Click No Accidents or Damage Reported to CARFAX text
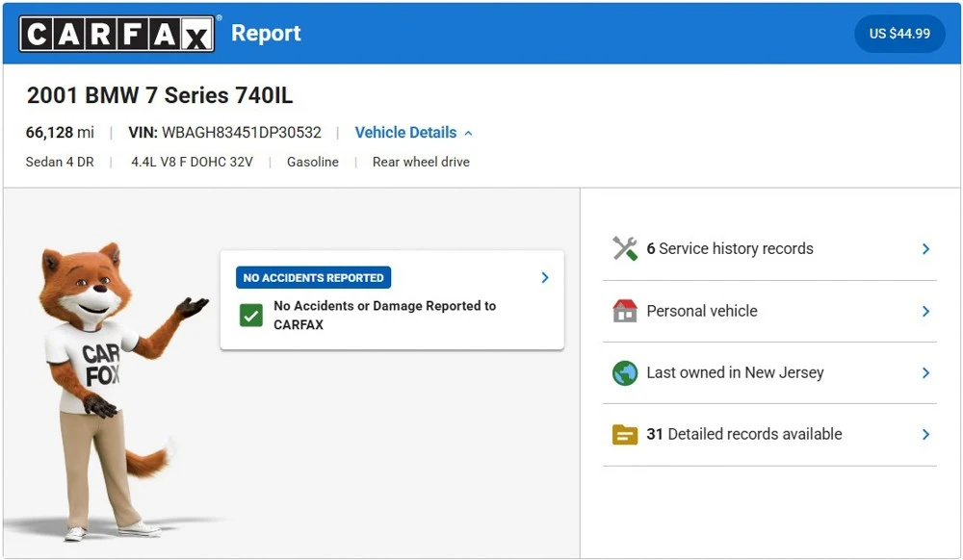The image size is (963, 560). pos(384,316)
